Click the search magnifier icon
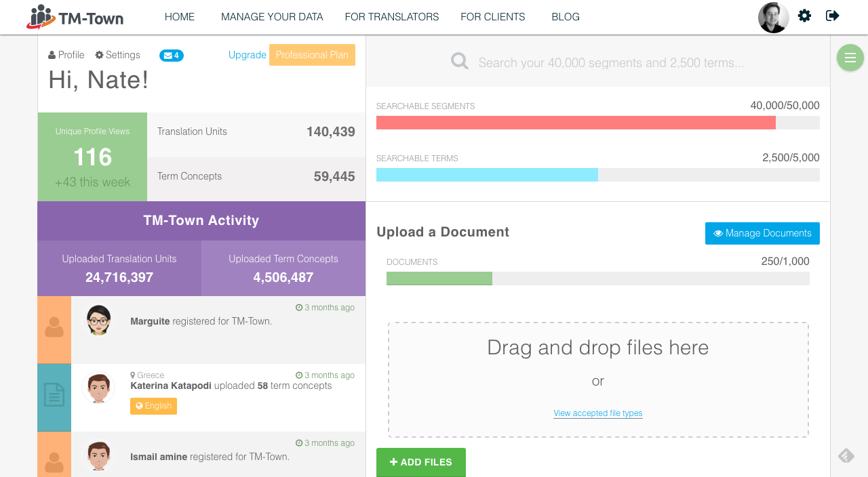 point(460,62)
